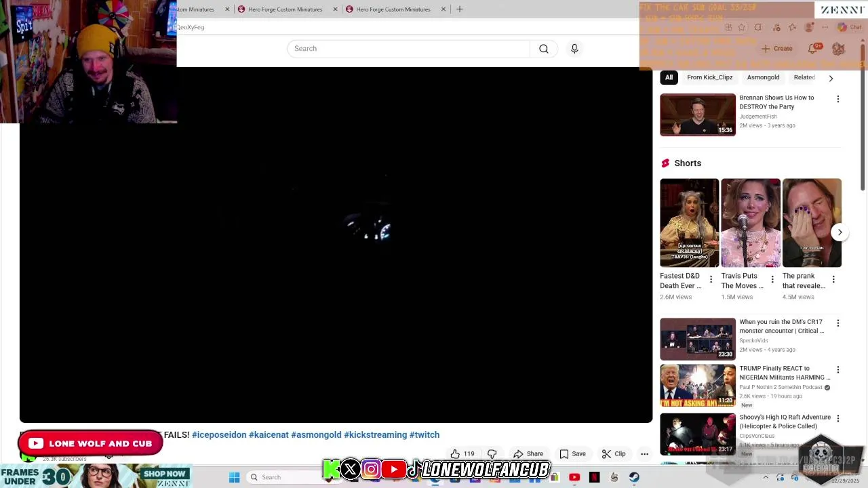The image size is (868, 488).
Task: Open options for Brennan DESTROY the Party video
Action: (837, 99)
